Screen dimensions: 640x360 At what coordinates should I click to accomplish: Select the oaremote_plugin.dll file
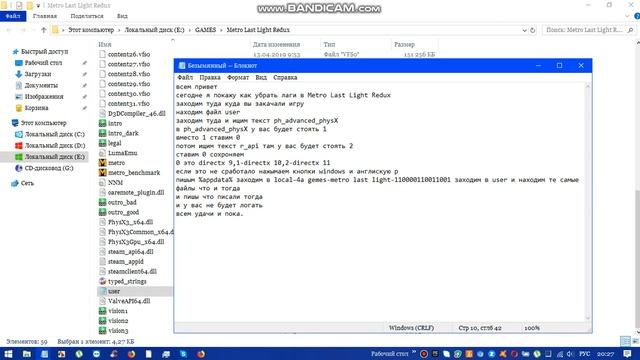click(136, 192)
